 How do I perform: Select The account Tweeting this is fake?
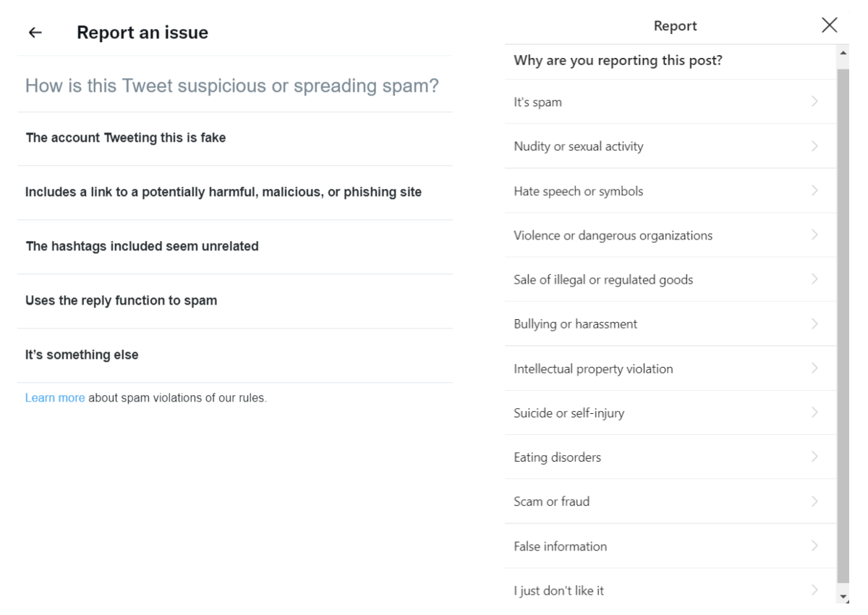[x=126, y=137]
